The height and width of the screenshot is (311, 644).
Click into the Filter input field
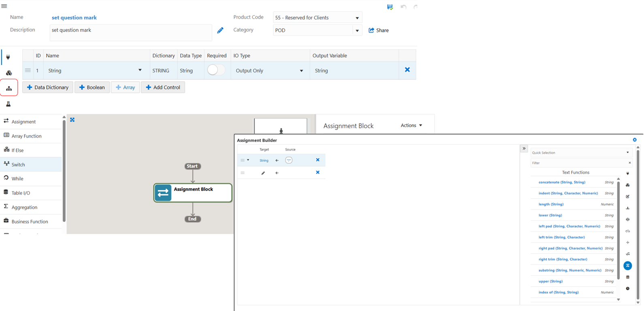click(x=578, y=163)
